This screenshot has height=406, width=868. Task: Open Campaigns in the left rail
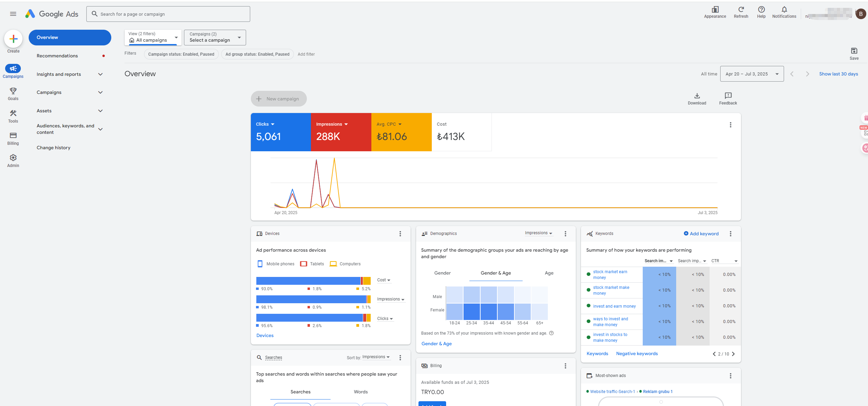click(x=13, y=71)
